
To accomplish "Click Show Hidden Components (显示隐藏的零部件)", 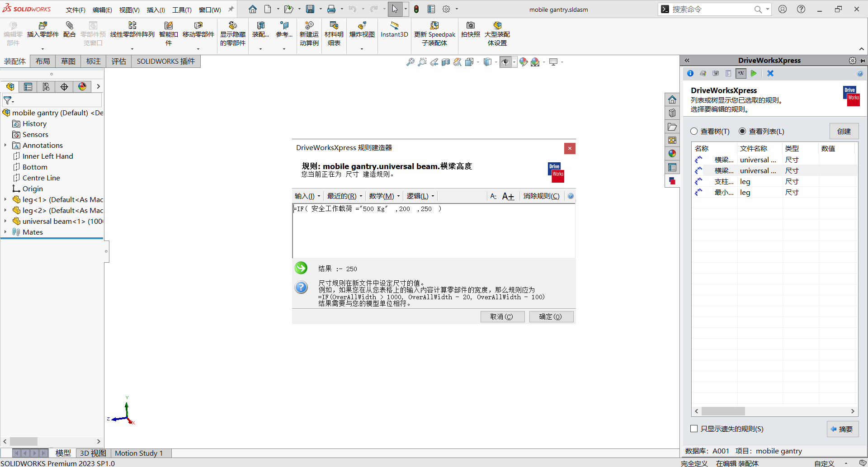I will click(233, 34).
